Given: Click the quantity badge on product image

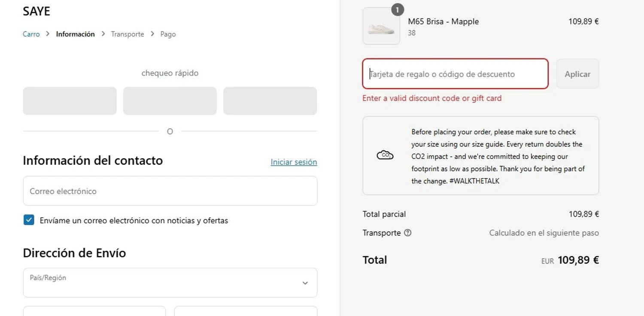Looking at the screenshot, I should (398, 9).
